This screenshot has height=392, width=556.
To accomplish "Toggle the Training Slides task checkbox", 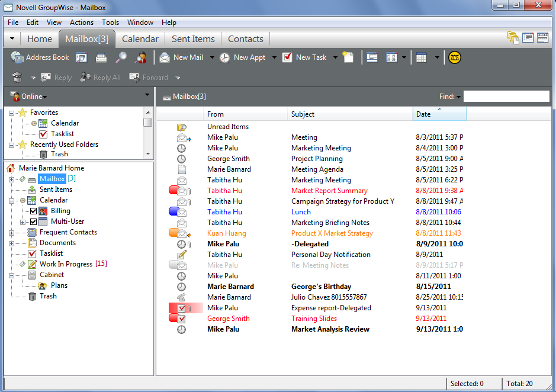I will [x=182, y=319].
